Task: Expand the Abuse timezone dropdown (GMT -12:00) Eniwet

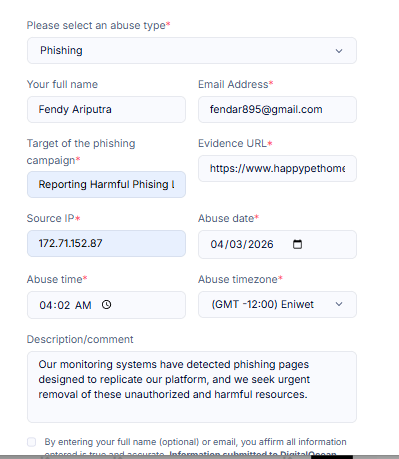Action: click(277, 304)
